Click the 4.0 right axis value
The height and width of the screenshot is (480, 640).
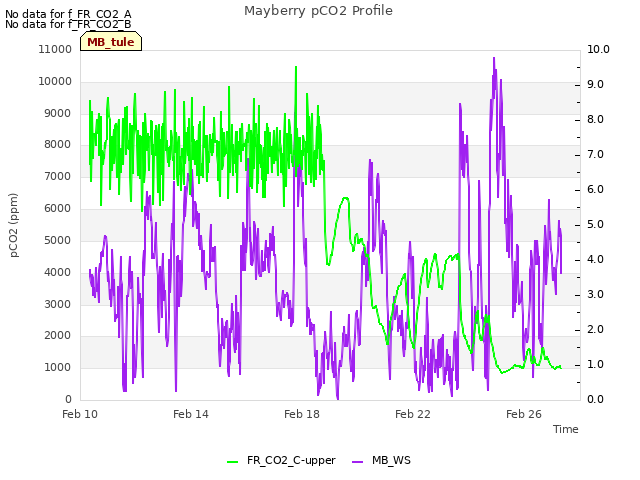click(596, 260)
